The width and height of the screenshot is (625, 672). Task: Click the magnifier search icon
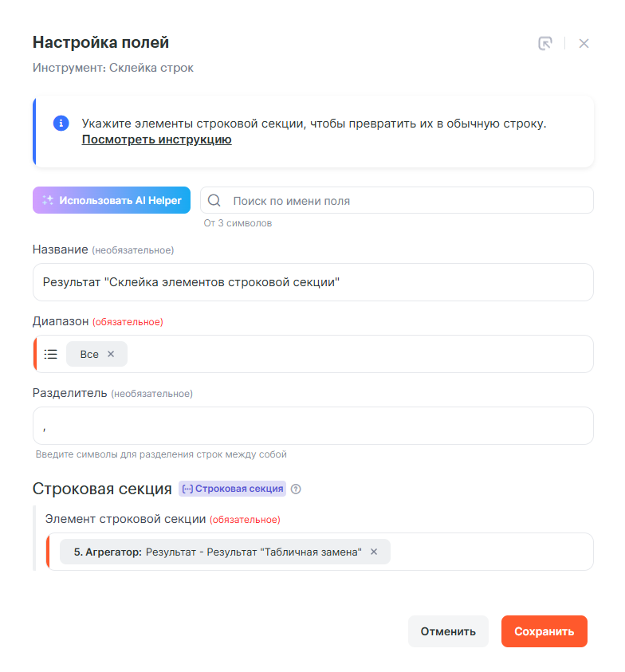tap(214, 201)
